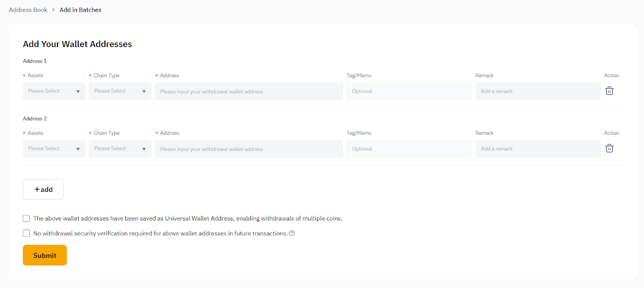Submit the wallet addresses form
The image size is (644, 288).
[x=45, y=255]
